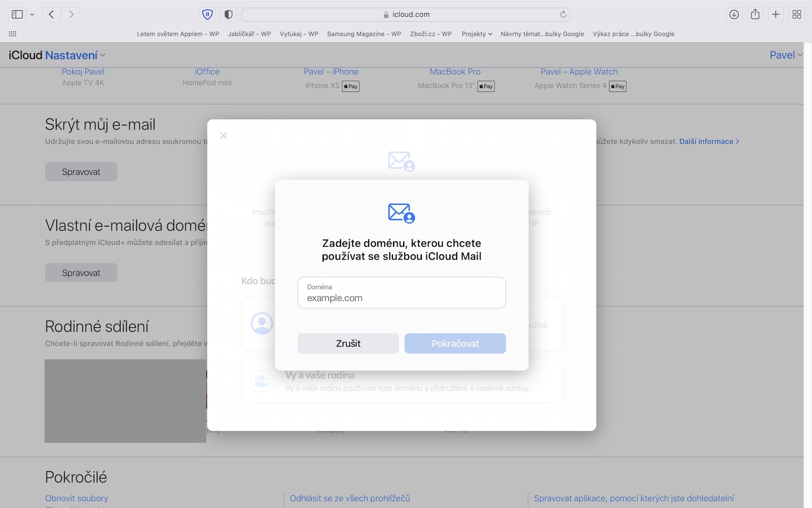812x508 pixels.
Task: Open 'Spravovat aplikace, pomocí kterých jste dohledatelní'
Action: click(634, 498)
